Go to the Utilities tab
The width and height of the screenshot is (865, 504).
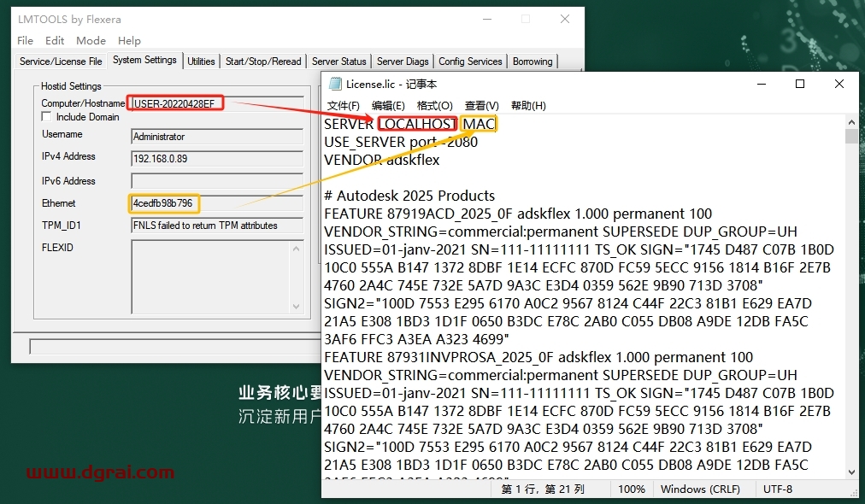(x=201, y=62)
